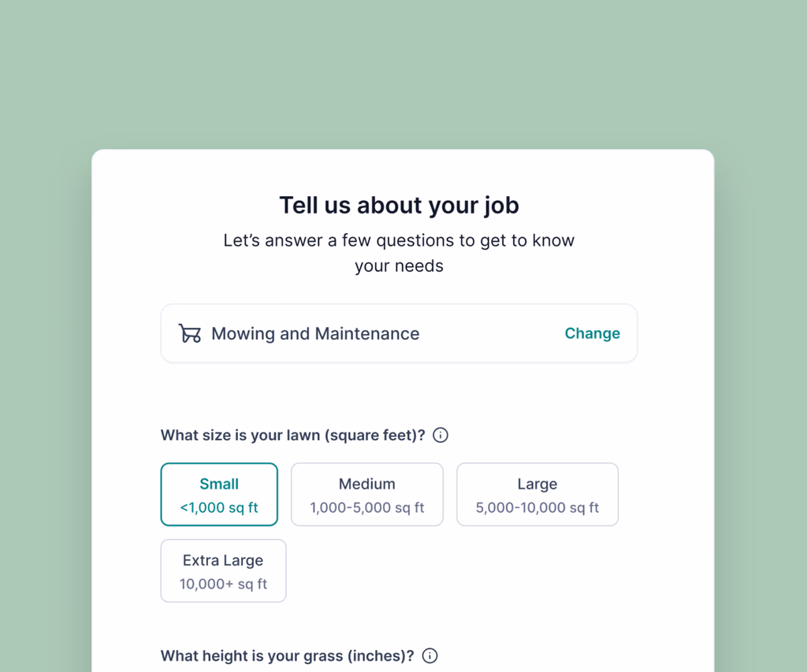Click empty space inside the service selection box
Screen dimensions: 807x672
click(x=489, y=333)
